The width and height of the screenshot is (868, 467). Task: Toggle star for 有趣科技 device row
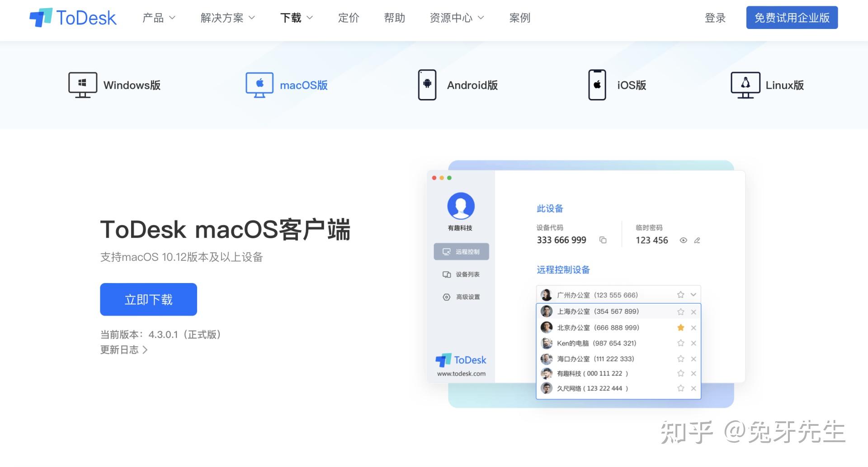(x=681, y=373)
